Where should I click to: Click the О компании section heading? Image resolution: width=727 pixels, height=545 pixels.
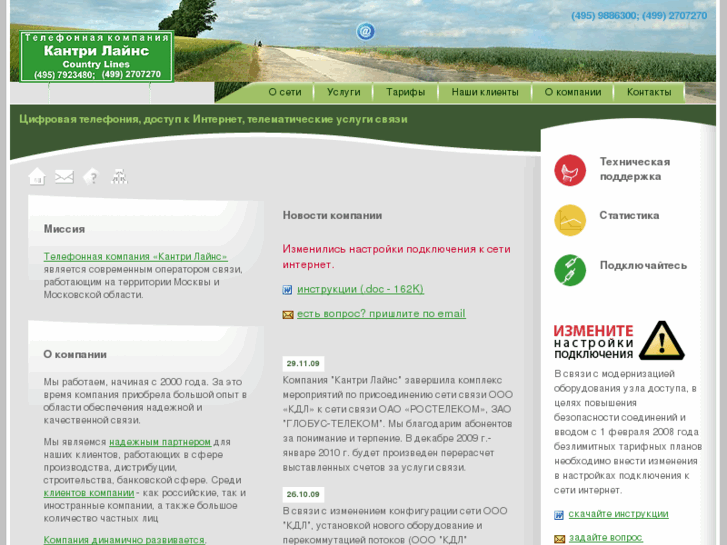click(x=75, y=355)
